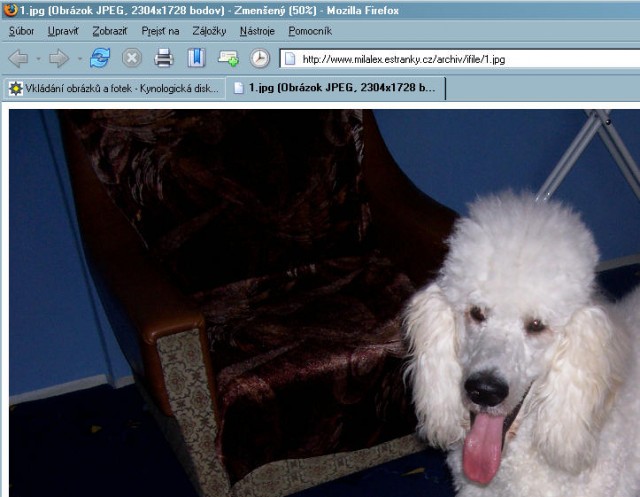Open the Nástroje menu
This screenshot has height=497, width=640.
coord(258,31)
